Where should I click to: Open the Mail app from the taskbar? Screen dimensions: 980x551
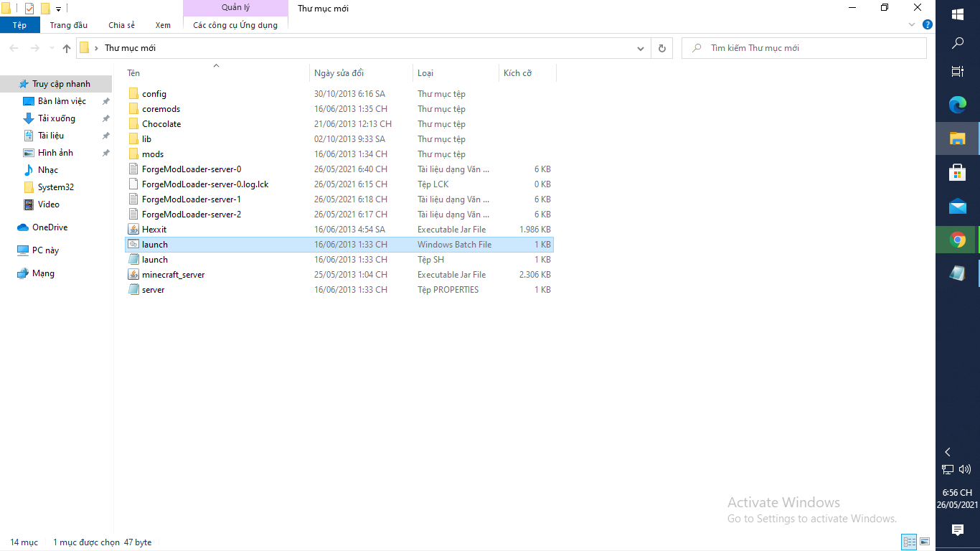958,207
